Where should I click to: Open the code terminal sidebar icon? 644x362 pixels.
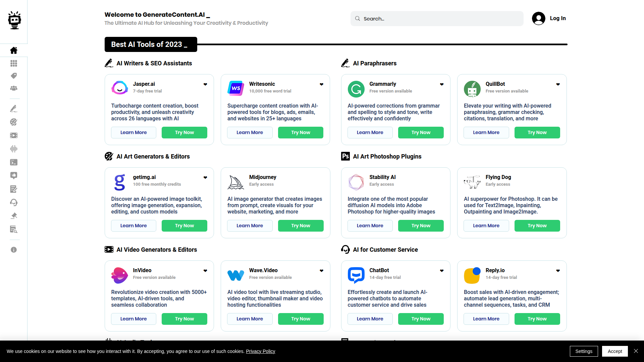click(14, 162)
